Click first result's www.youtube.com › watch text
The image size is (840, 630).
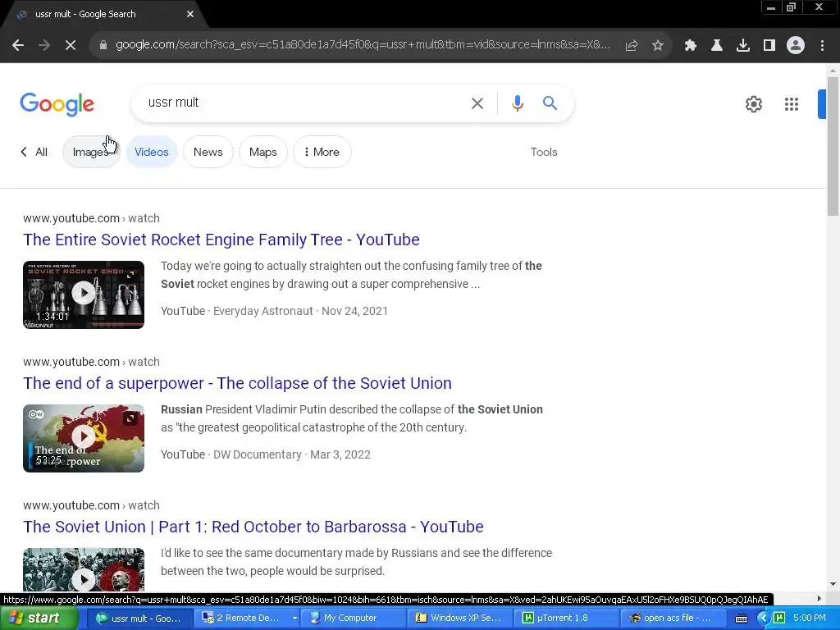91,218
